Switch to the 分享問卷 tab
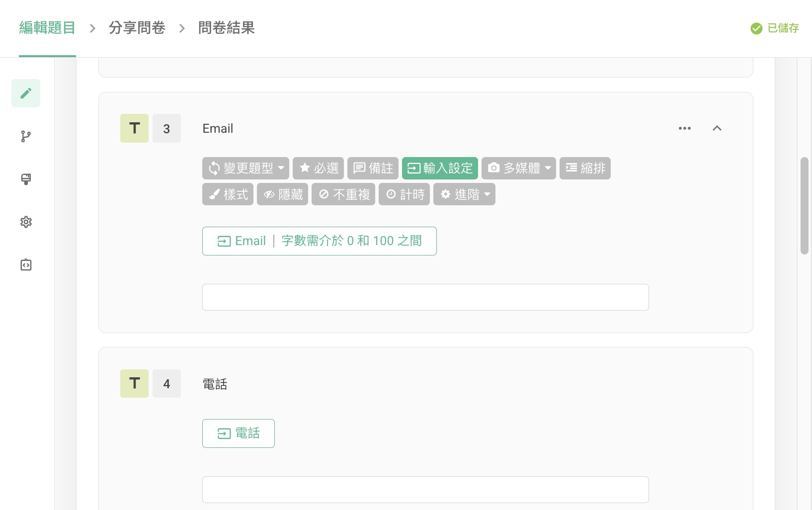 (x=137, y=28)
